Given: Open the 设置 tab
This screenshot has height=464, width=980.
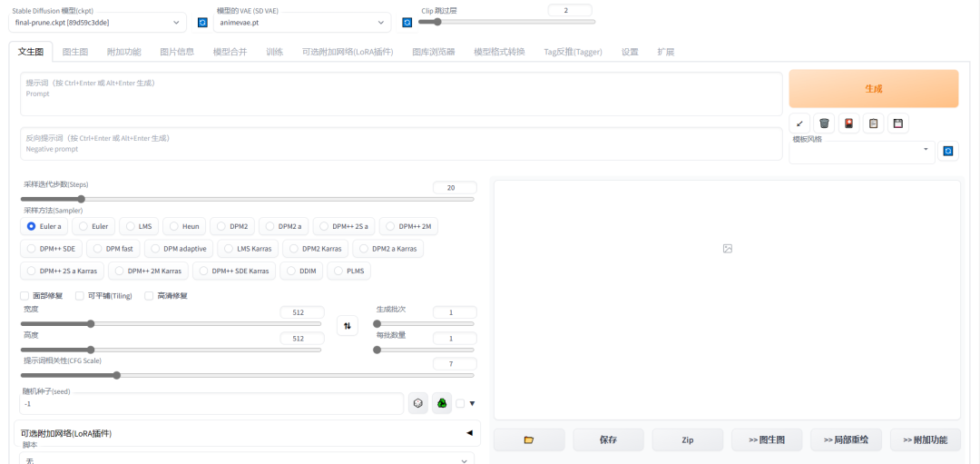Looking at the screenshot, I should click(x=630, y=52).
